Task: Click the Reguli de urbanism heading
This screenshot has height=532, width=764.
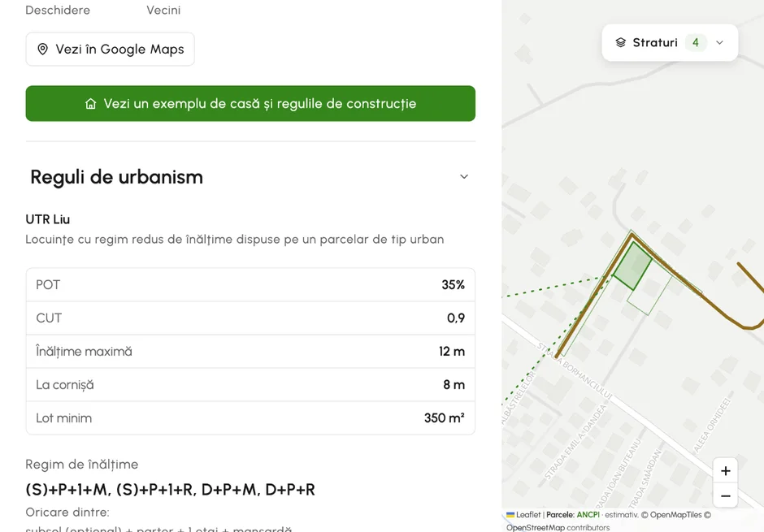Action: [116, 177]
